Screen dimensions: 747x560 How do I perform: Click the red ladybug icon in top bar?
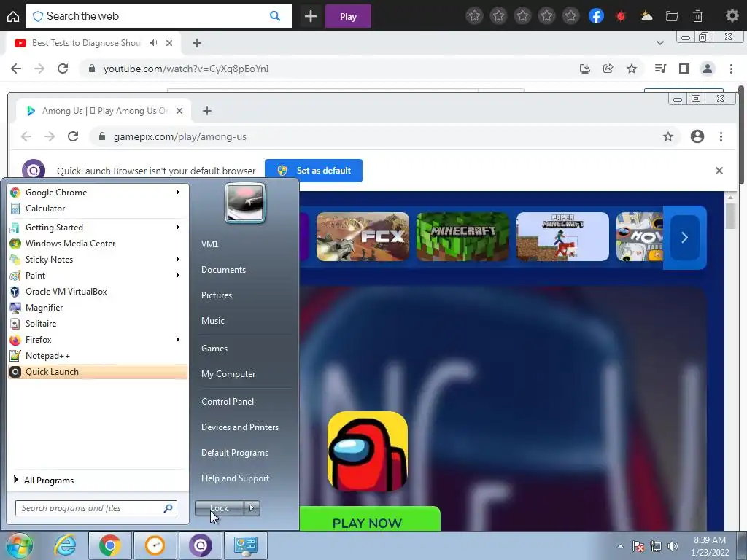click(621, 16)
